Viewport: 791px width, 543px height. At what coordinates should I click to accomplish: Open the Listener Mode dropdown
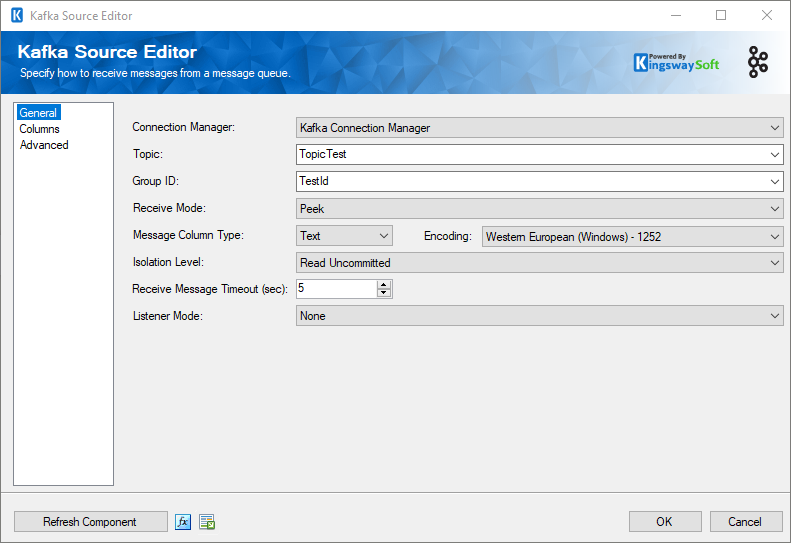pos(539,316)
